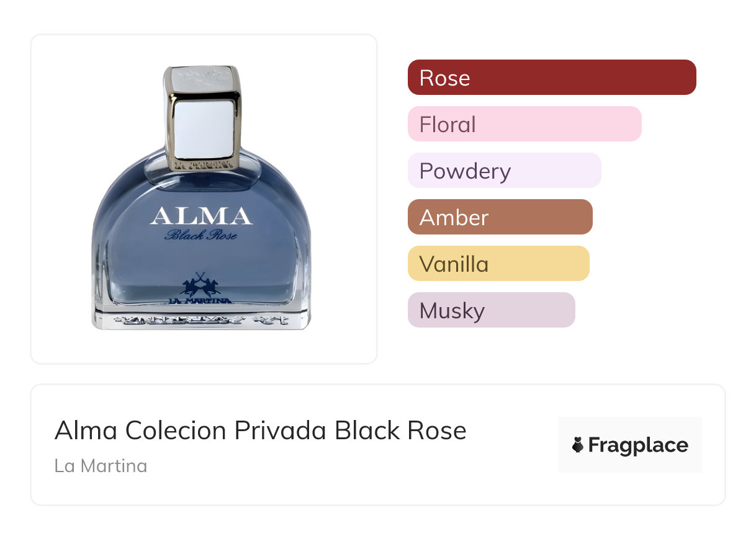Click the engraved silver base of the bottle
The height and width of the screenshot is (536, 756).
click(x=201, y=320)
